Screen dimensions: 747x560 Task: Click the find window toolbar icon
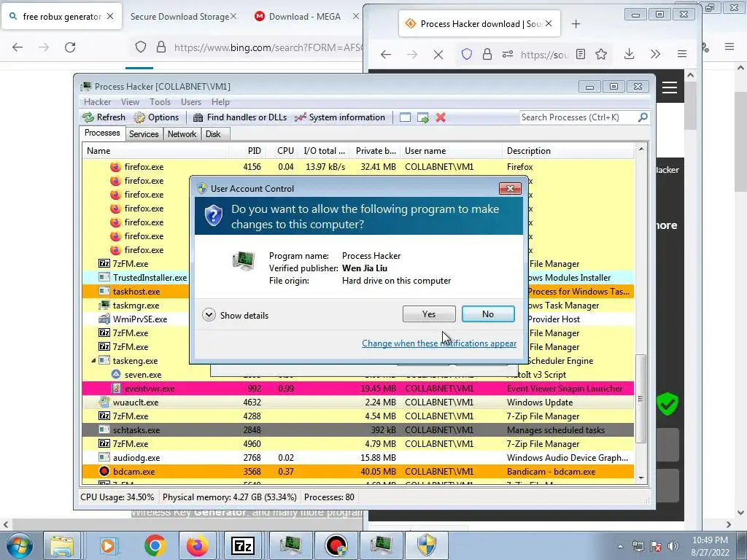click(405, 117)
